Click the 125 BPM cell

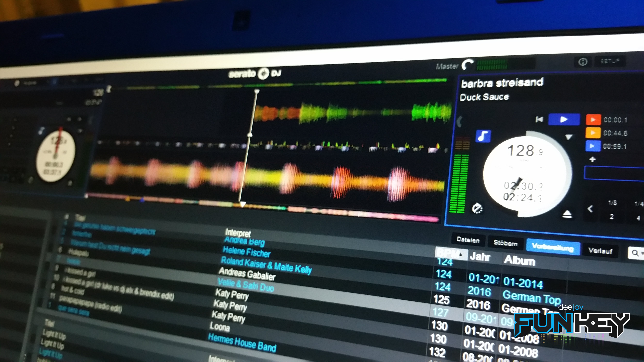442,299
